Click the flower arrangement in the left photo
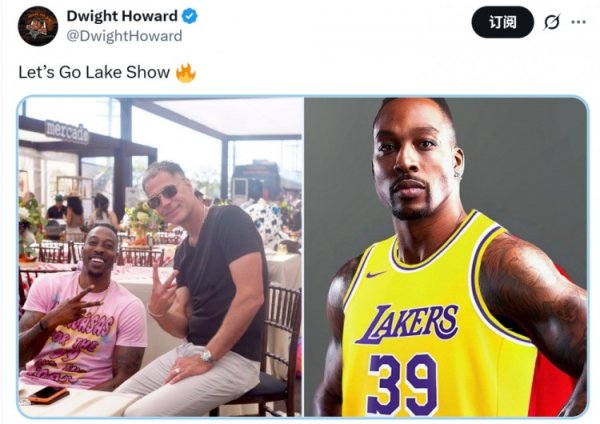 coord(143,221)
